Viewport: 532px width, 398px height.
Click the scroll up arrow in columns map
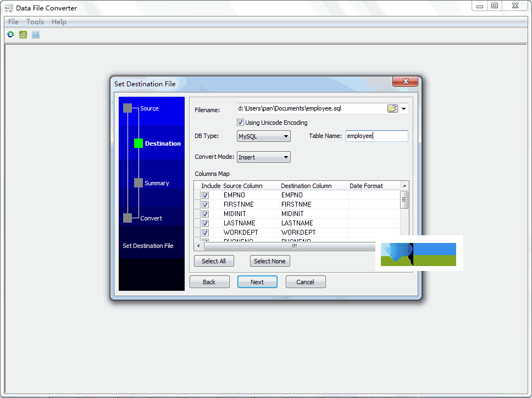(x=404, y=186)
